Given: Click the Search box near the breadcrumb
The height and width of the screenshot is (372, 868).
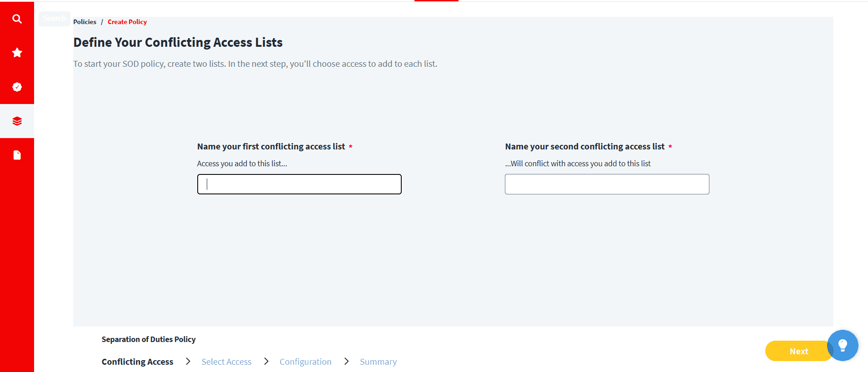Looking at the screenshot, I should (x=54, y=18).
